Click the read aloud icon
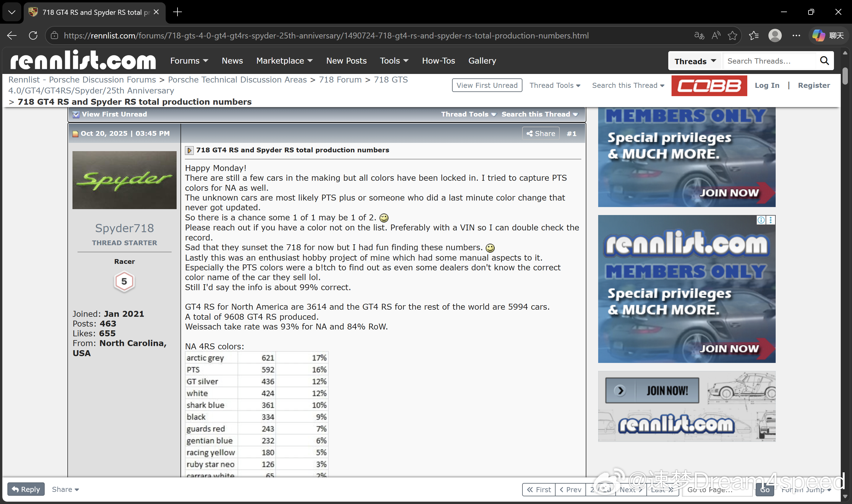852x504 pixels. click(x=716, y=36)
